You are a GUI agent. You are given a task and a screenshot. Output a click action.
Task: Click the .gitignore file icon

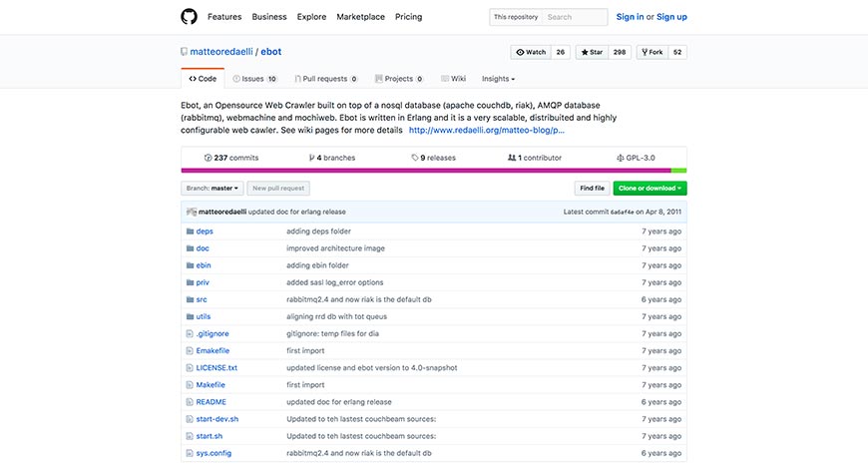click(189, 333)
